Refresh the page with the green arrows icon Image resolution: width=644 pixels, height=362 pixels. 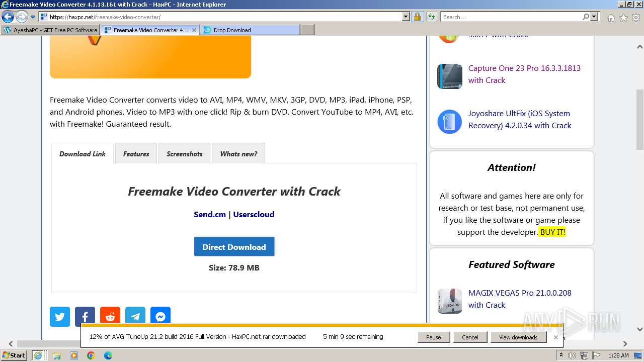[x=431, y=17]
